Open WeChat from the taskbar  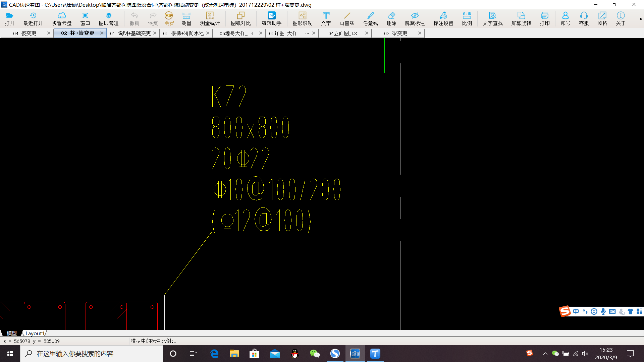(315, 354)
